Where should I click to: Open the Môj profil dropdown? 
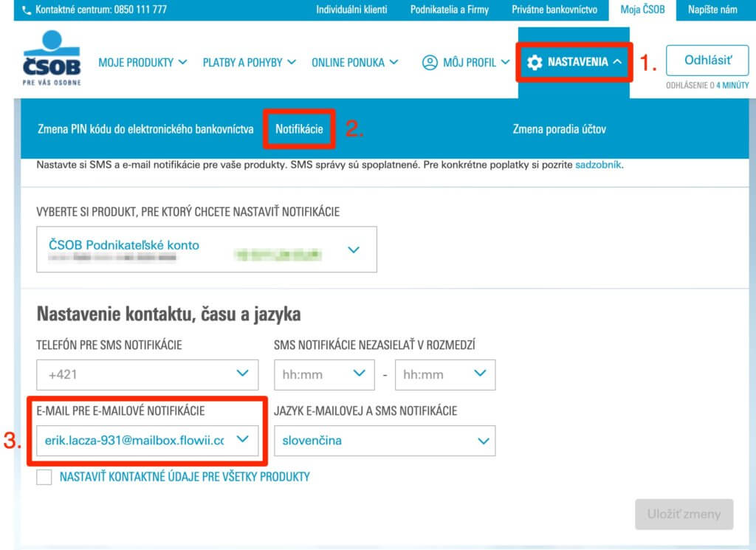coord(466,62)
